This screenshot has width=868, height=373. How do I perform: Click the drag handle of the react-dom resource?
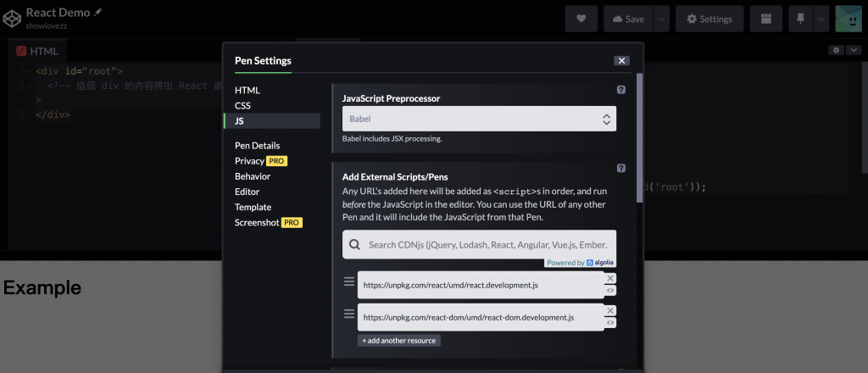click(x=348, y=314)
